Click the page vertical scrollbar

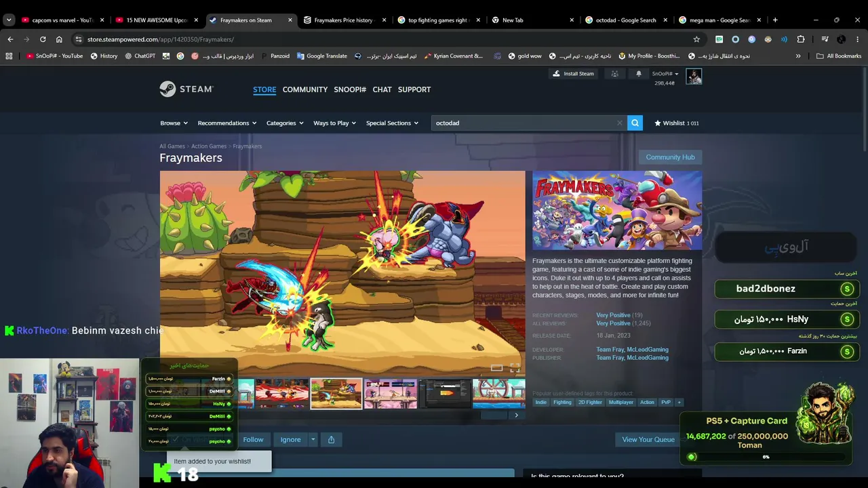tap(864, 108)
